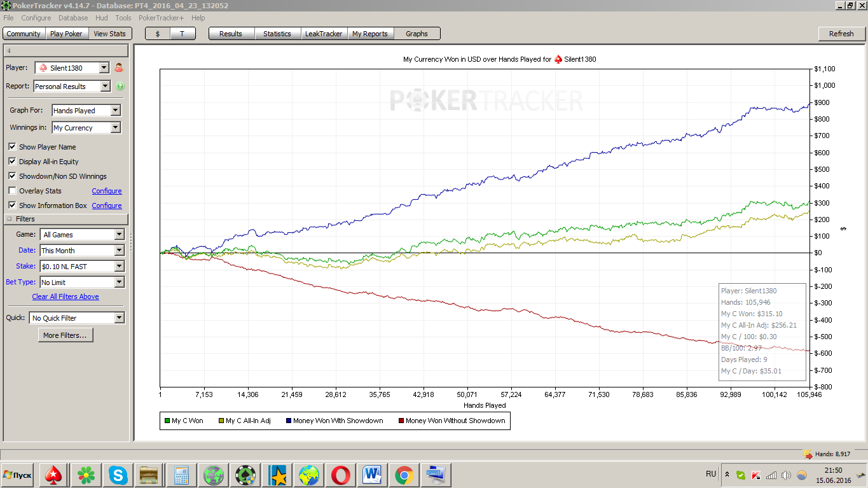Open the Start menu (Пуск)
Viewport: 868px width, 488px height.
pos(18,475)
